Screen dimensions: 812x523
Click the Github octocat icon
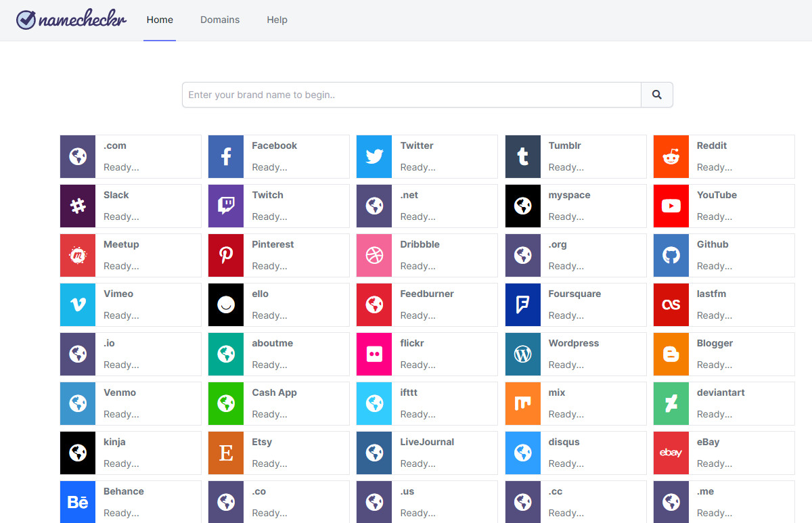[x=671, y=256]
